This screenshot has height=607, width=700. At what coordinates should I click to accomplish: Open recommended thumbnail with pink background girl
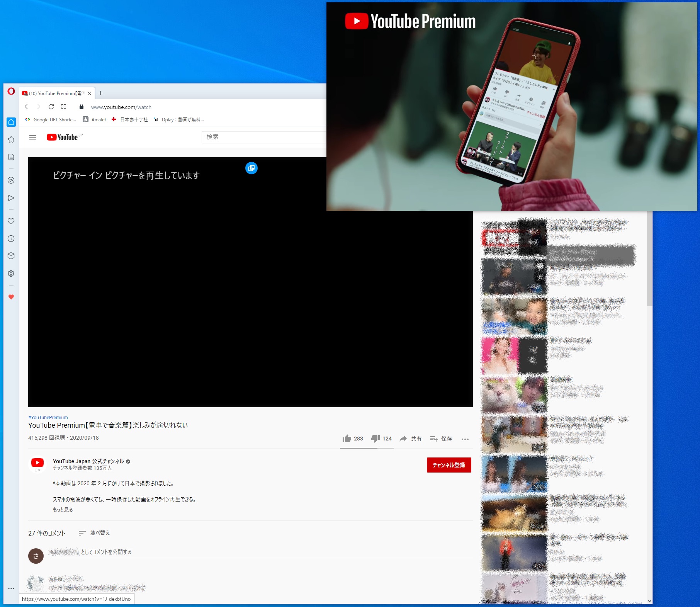click(514, 355)
